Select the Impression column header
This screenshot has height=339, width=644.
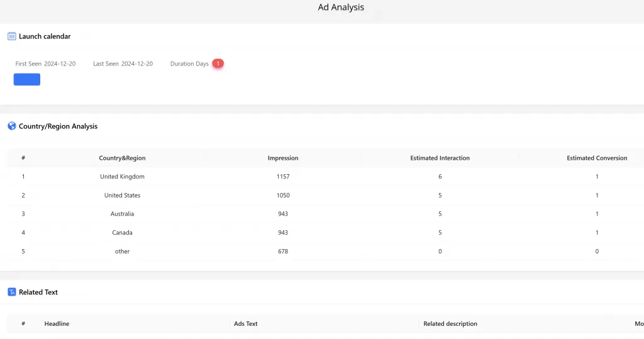pos(283,158)
